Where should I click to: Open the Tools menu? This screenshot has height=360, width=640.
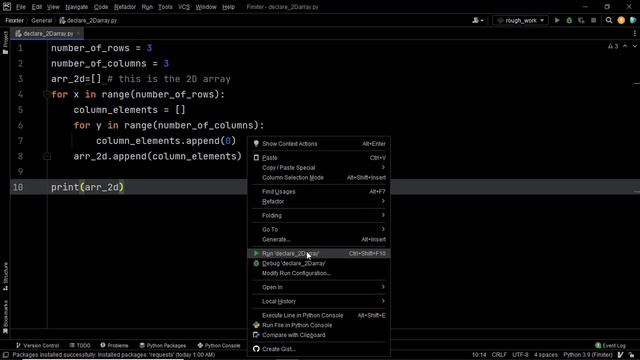(x=165, y=7)
